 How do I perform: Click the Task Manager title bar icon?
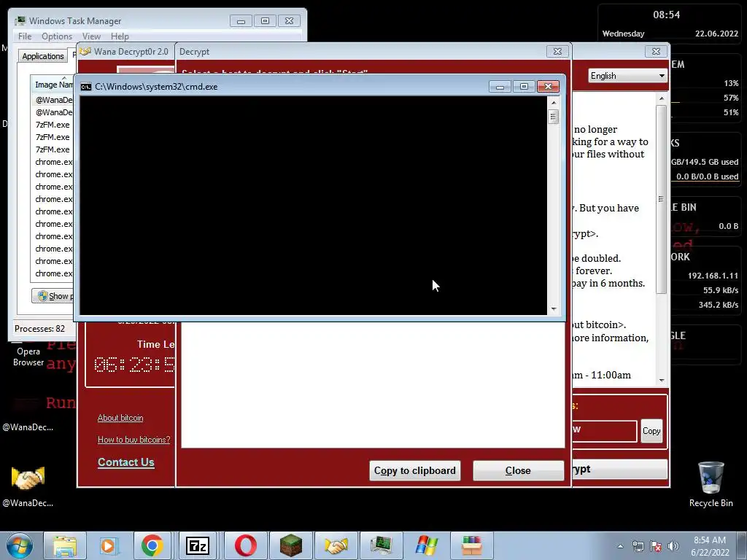coord(20,21)
